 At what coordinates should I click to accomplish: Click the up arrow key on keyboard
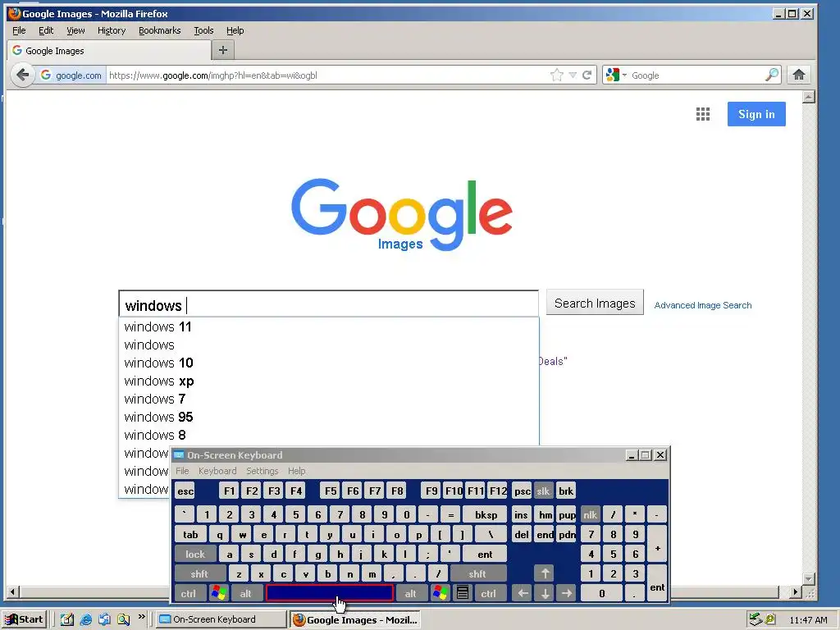[x=545, y=573]
